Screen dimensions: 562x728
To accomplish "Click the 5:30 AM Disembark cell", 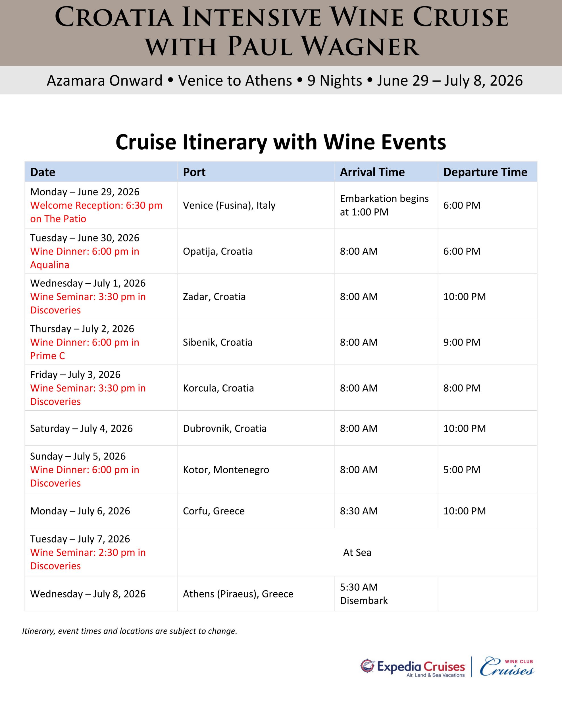I will (x=364, y=594).
